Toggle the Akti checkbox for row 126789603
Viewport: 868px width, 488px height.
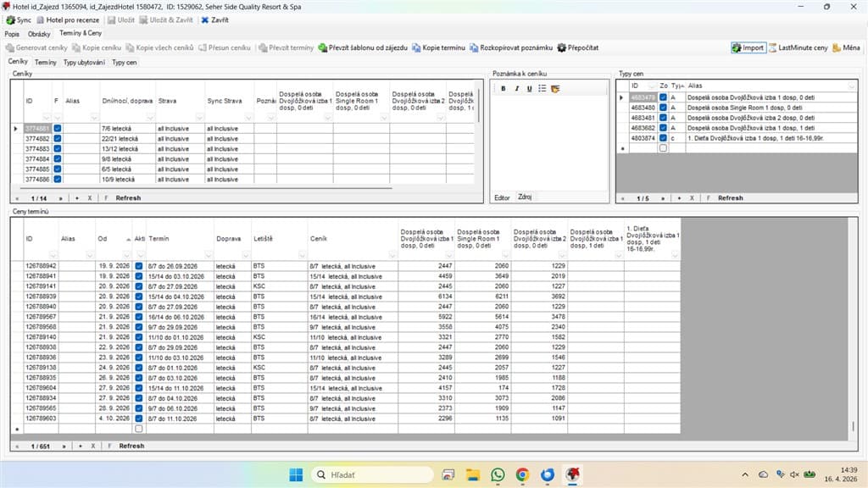139,419
